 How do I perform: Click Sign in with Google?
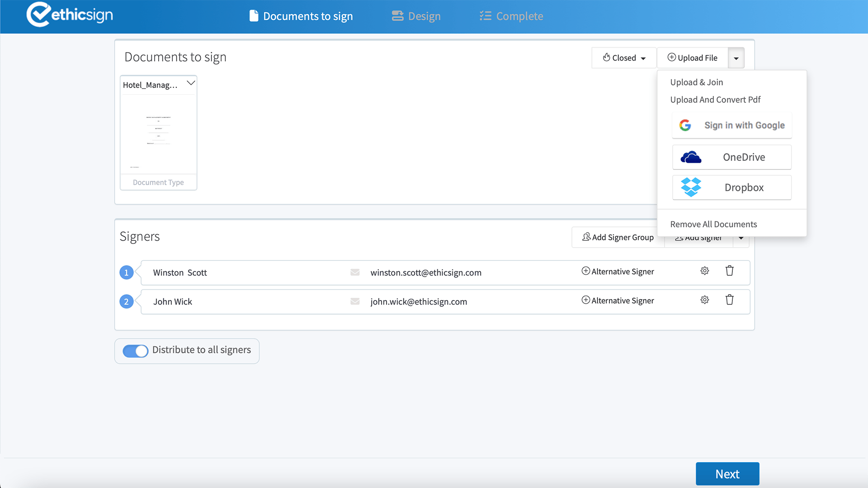point(731,126)
